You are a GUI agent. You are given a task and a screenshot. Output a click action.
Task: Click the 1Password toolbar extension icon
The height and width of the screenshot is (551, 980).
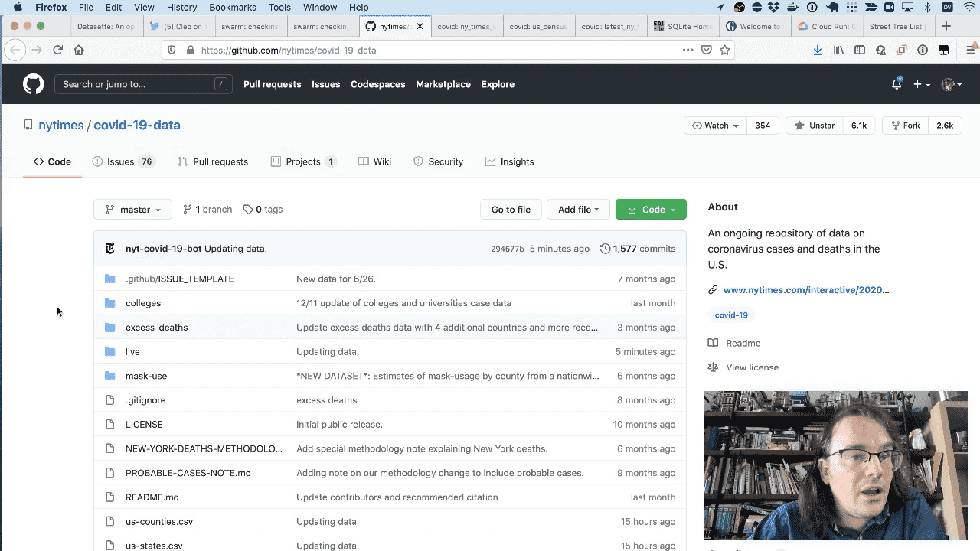pos(923,50)
